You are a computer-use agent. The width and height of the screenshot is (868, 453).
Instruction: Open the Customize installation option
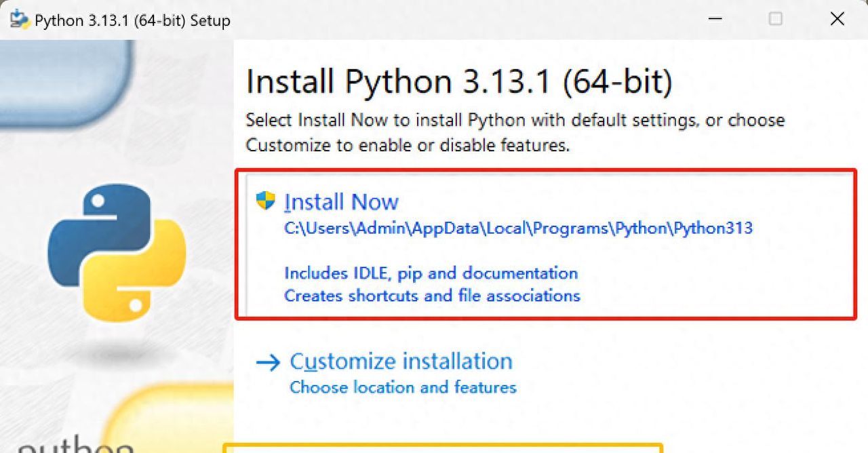coord(401,361)
